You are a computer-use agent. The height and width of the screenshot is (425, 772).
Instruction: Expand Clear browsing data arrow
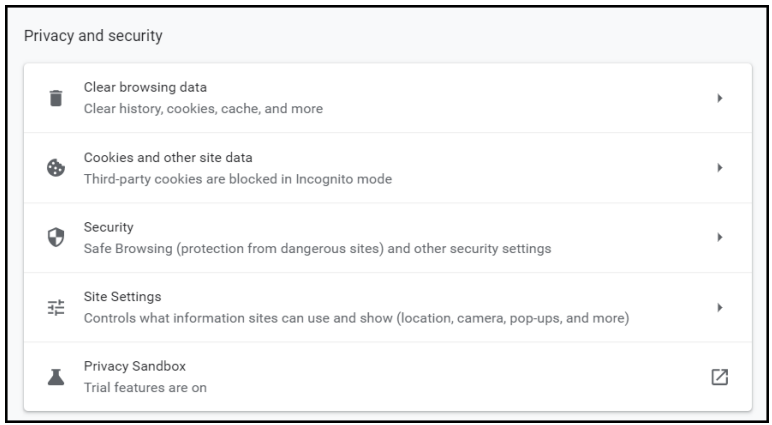720,98
